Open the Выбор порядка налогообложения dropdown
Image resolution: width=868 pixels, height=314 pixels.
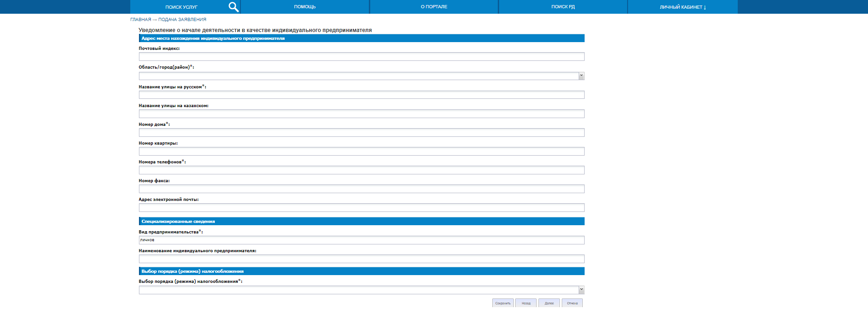point(362,290)
